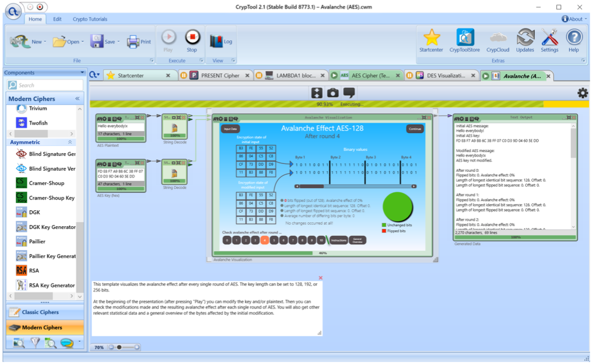Click the Continue button in visualization
Screen dimensions: 591x364
(x=414, y=129)
